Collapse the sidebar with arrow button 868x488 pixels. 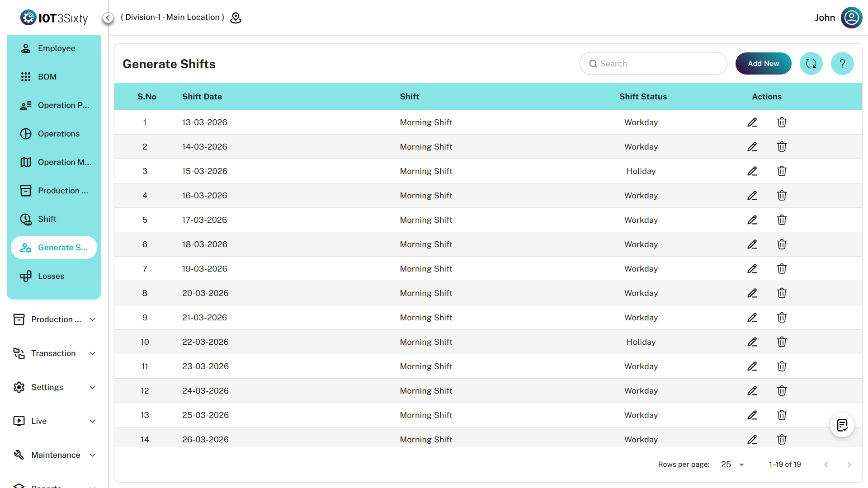coord(108,18)
